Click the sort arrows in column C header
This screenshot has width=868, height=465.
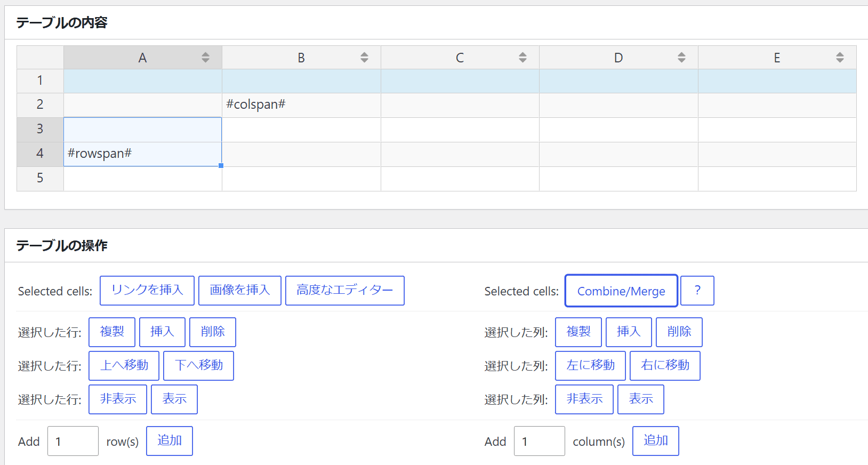523,58
